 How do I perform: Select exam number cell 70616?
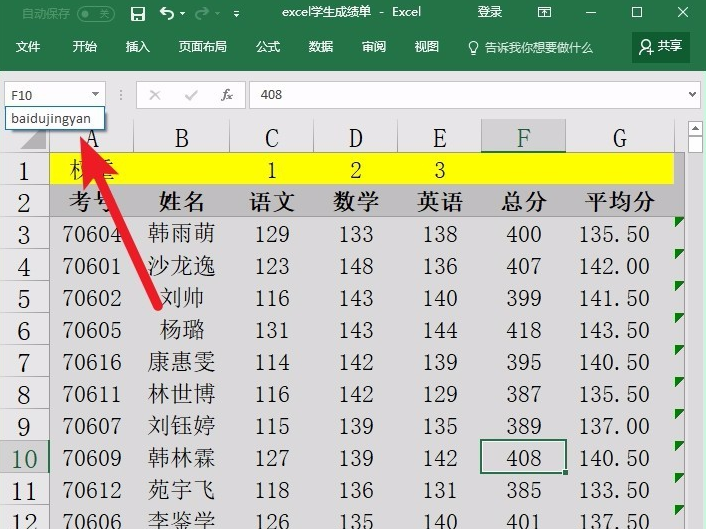pyautogui.click(x=91, y=362)
